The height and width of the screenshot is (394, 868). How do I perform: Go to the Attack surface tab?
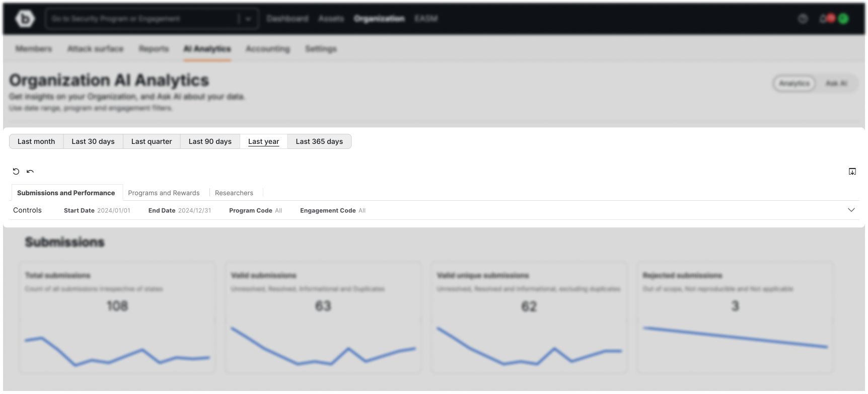click(95, 49)
